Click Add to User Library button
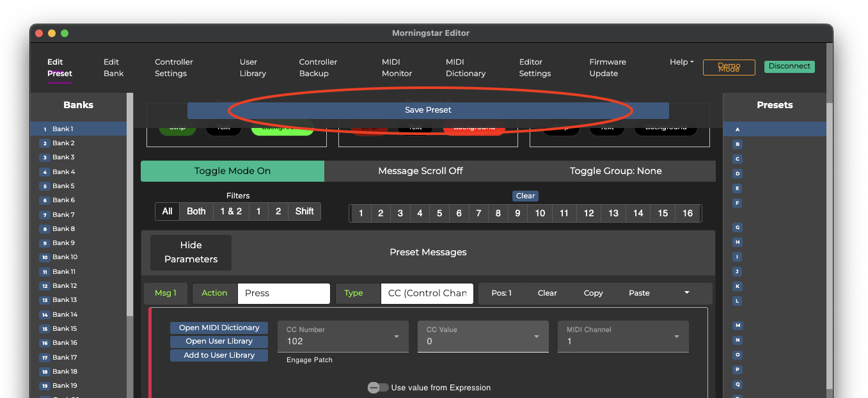Viewport: 868px width, 398px height. pyautogui.click(x=219, y=355)
